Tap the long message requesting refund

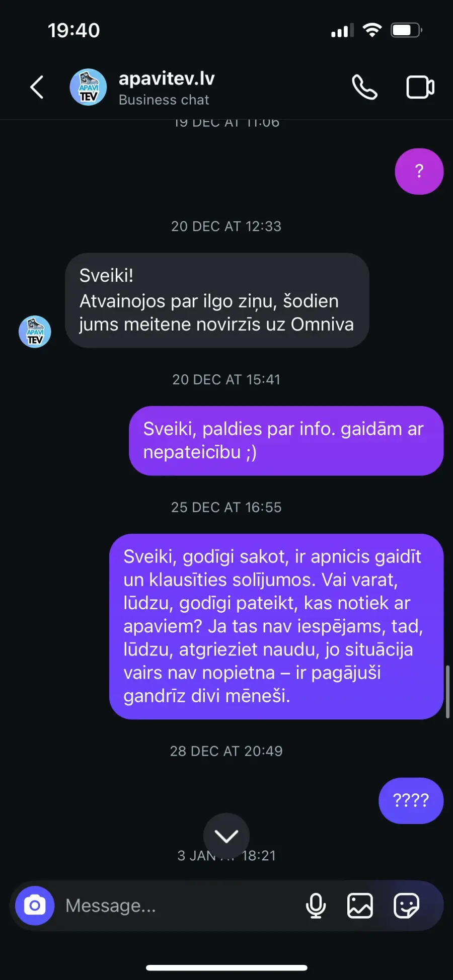click(276, 626)
